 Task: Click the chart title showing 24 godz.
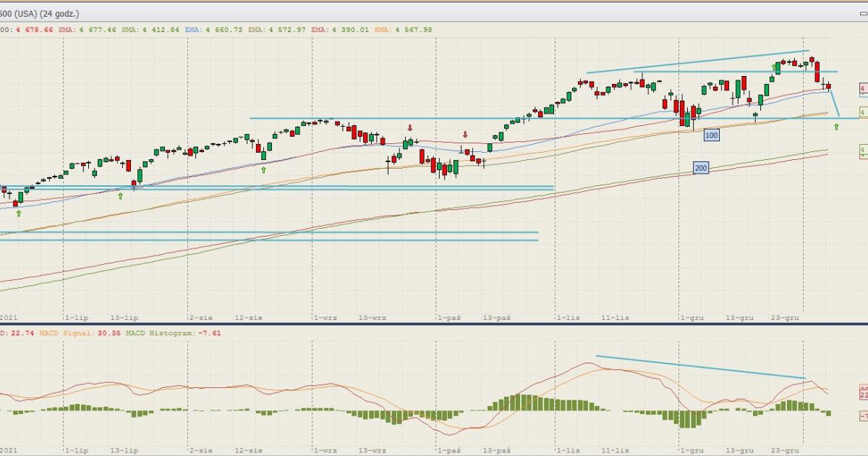pos(40,14)
